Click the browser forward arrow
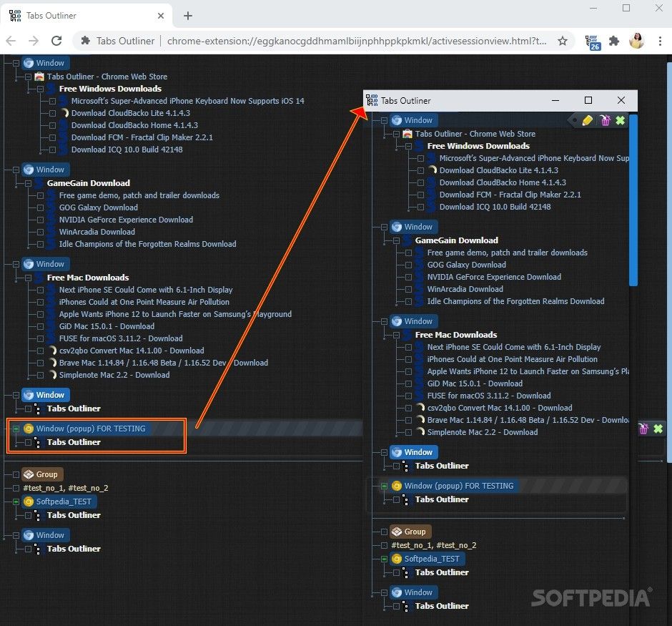Viewport: 672px width, 626px height. (34, 41)
